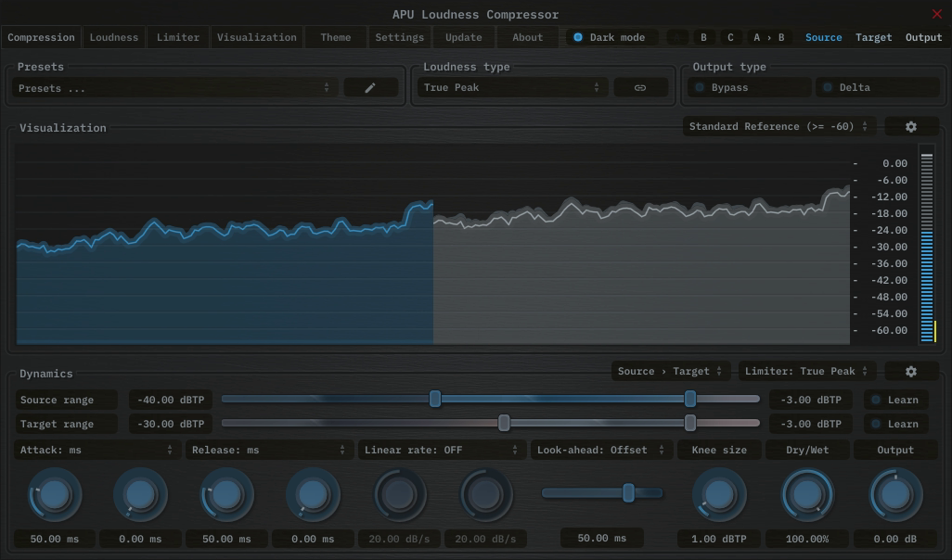Open the Visualization gear settings
The width and height of the screenshot is (952, 560).
click(x=910, y=126)
